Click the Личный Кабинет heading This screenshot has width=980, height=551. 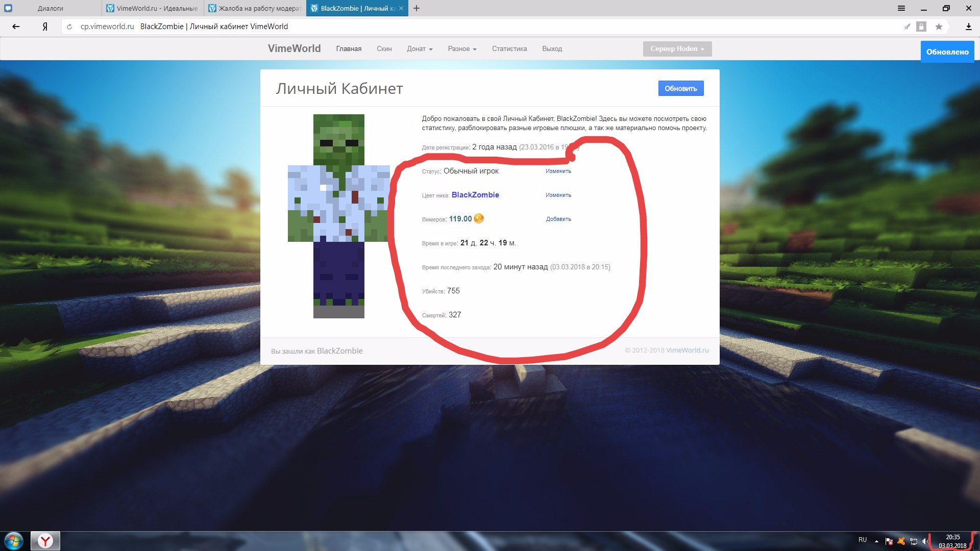pos(339,89)
